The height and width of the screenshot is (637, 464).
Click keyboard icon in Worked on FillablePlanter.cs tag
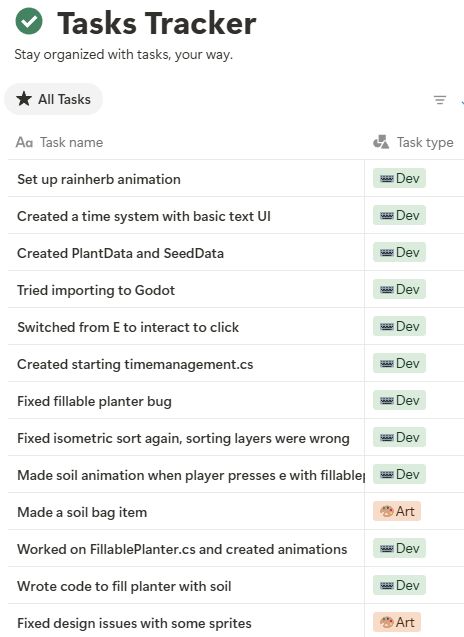click(386, 549)
